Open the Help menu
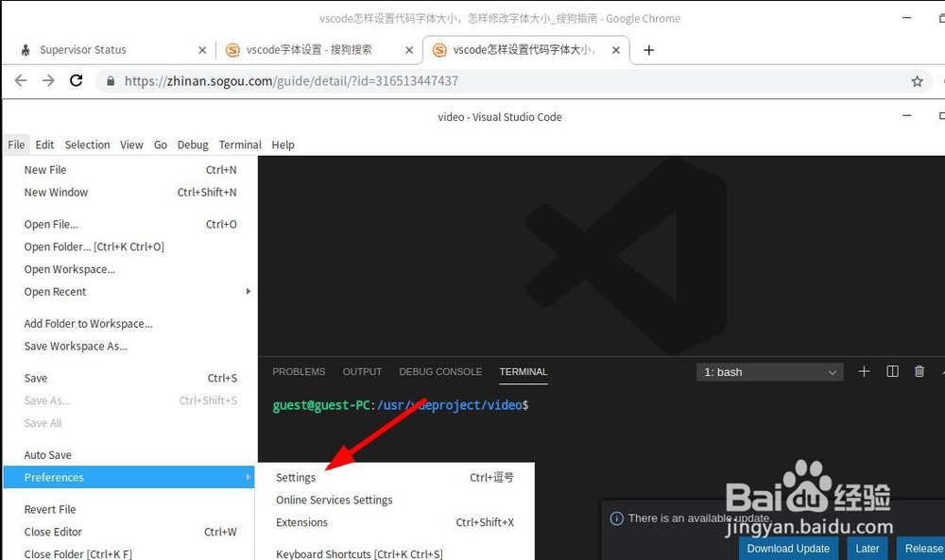This screenshot has height=560, width=945. pyautogui.click(x=283, y=144)
